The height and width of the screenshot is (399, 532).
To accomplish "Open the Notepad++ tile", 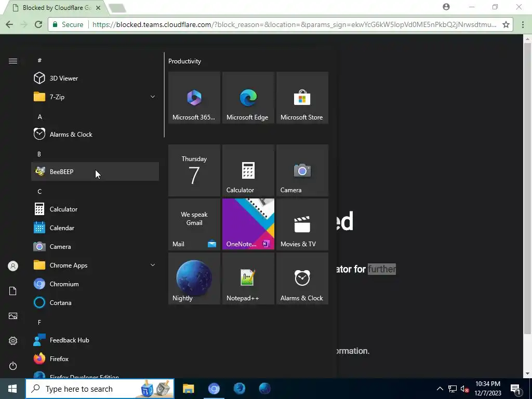I will click(248, 278).
